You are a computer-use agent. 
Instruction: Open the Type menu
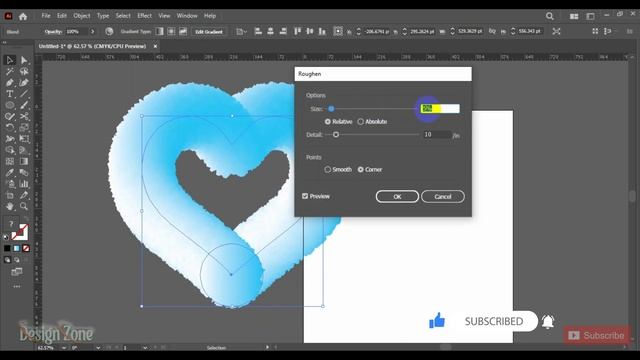tap(103, 16)
